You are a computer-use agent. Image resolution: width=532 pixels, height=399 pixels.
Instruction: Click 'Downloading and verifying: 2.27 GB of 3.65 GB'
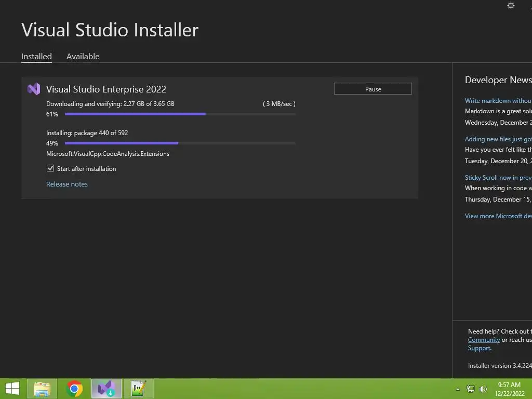[110, 104]
